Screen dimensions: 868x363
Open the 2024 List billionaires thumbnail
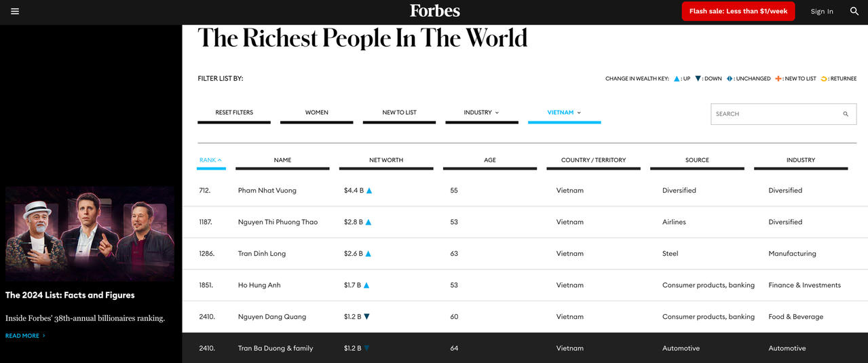click(x=90, y=234)
